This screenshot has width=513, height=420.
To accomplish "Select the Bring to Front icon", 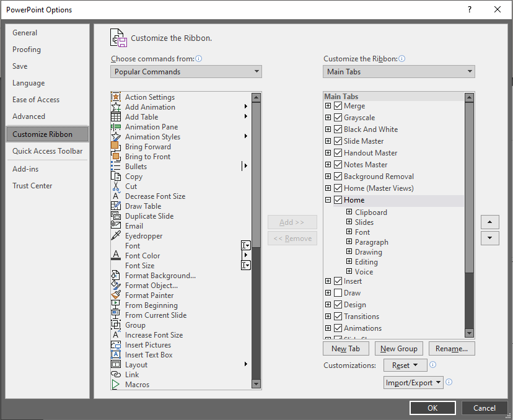I will coord(116,156).
